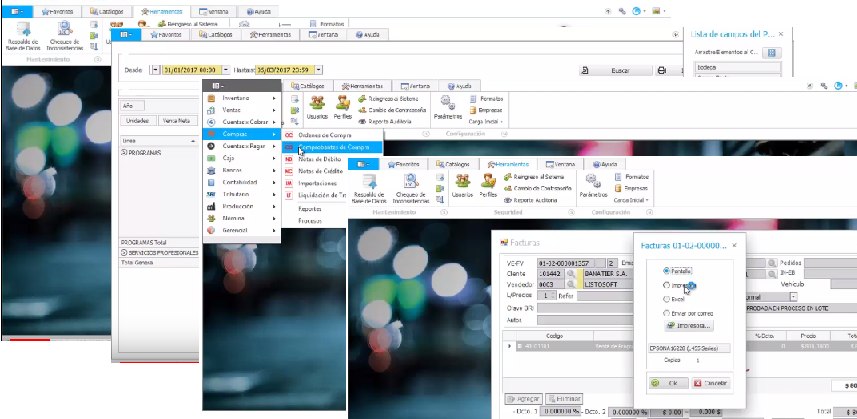Expand the Carga Inicial dropdown
The height and width of the screenshot is (419, 857).
click(x=632, y=200)
